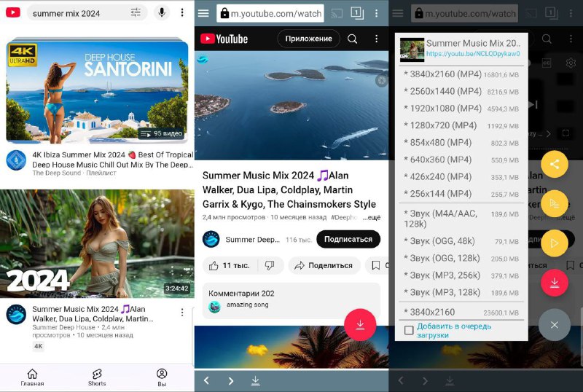583x392 pixels.
Task: Select 426x240 (MP4) option
Action: 461,177
